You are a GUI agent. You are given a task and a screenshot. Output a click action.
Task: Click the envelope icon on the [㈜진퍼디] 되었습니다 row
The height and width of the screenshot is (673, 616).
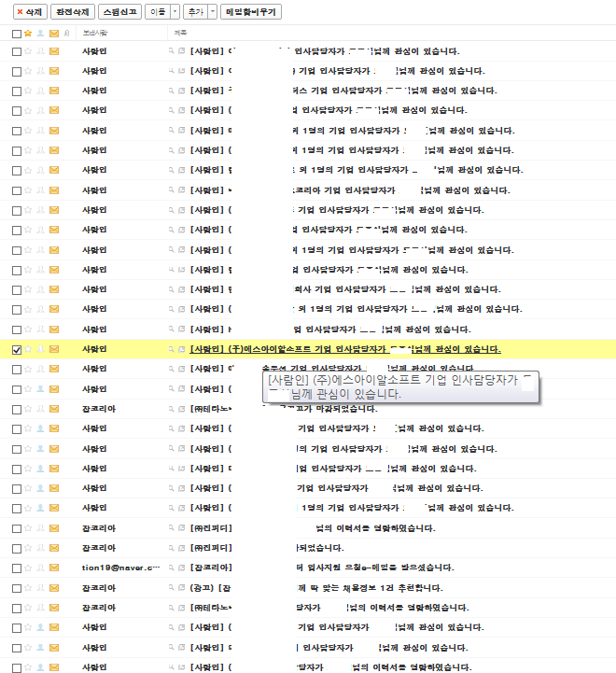[54, 548]
